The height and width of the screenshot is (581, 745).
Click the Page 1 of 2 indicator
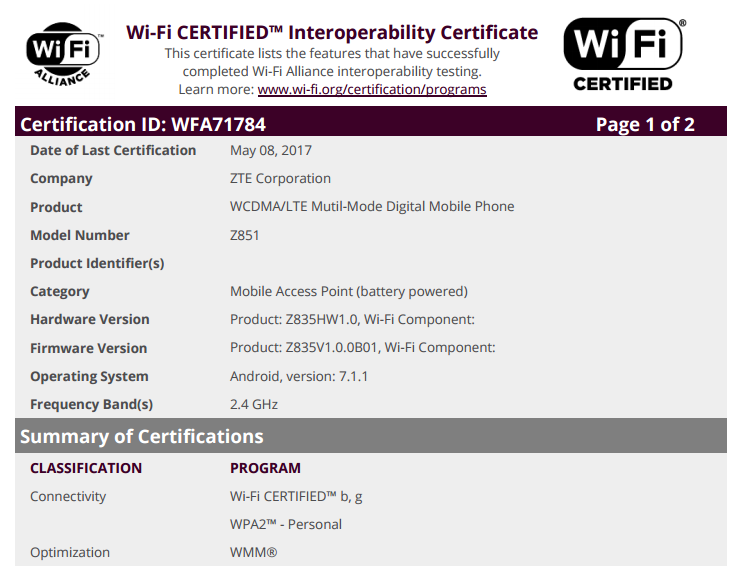645,124
